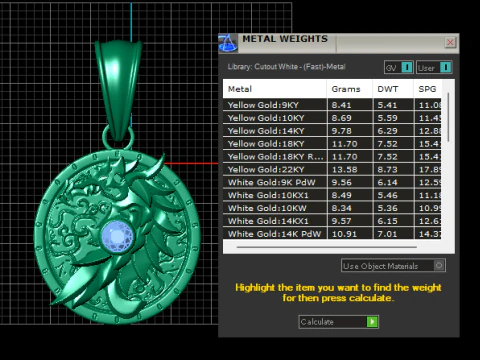Viewport: 480px width, 360px height.
Task: Click the Library: Cutout White label
Action: click(x=286, y=67)
